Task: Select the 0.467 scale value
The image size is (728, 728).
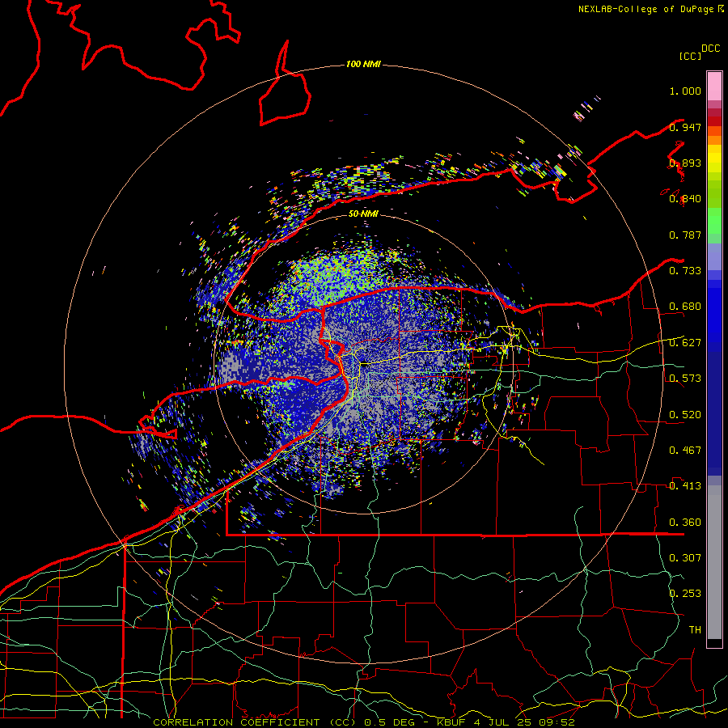Action: (x=685, y=451)
